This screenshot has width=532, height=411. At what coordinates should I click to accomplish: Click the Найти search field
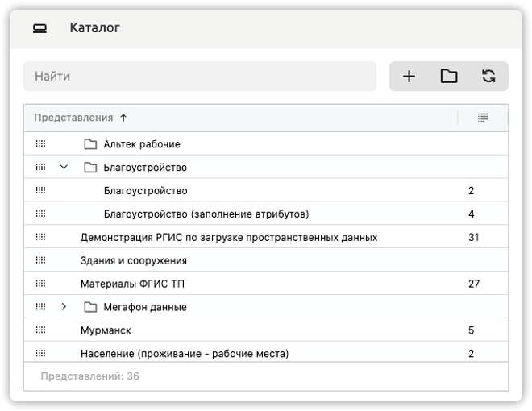pyautogui.click(x=200, y=77)
